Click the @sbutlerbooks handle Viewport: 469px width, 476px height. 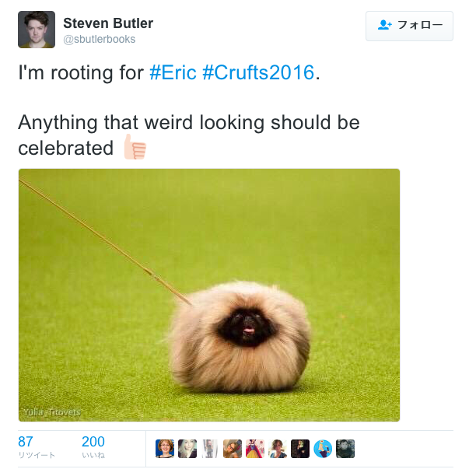[x=100, y=40]
